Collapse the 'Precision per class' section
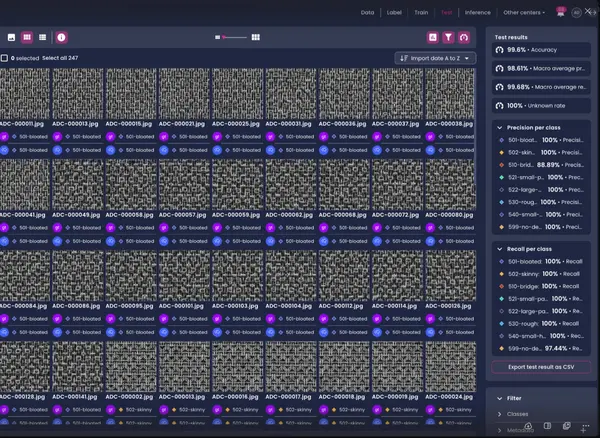 [500, 127]
